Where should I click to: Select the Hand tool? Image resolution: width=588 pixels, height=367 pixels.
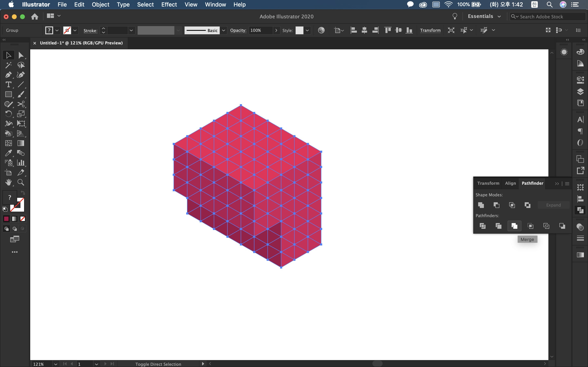pos(8,182)
